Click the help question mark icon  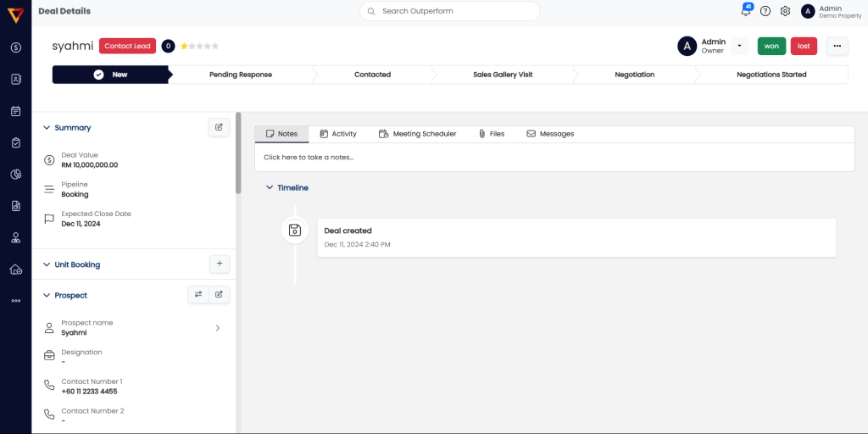pyautogui.click(x=765, y=11)
